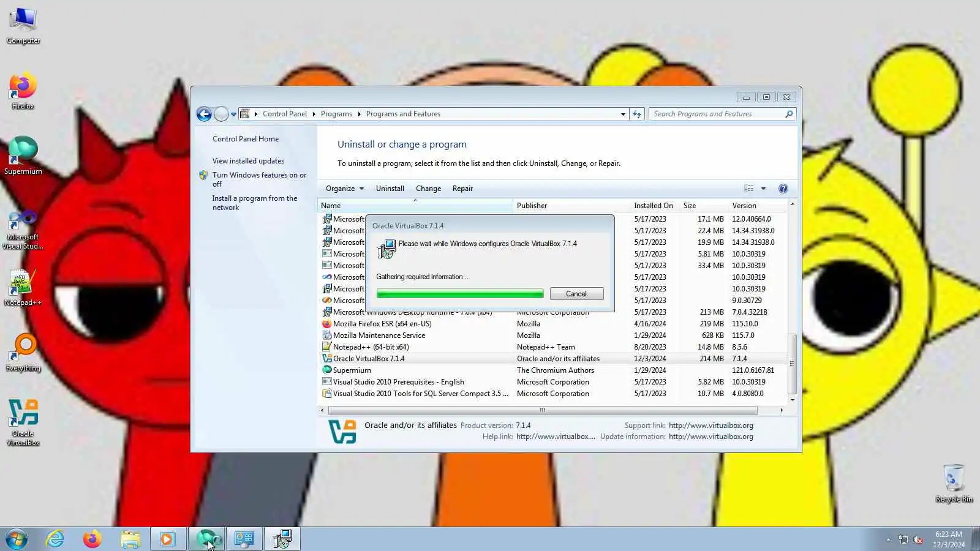Click the Programs breadcrumb

[x=336, y=114]
